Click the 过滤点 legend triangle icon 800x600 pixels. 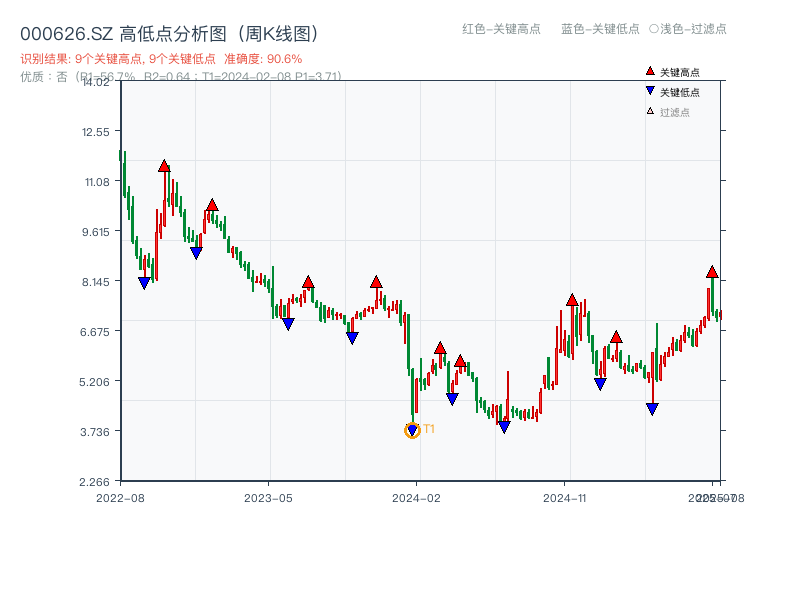click(x=650, y=111)
